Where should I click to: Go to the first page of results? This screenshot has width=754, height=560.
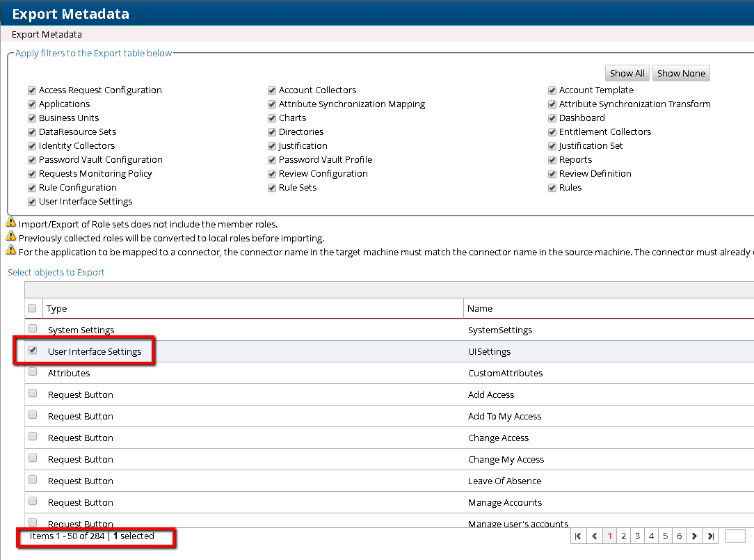coord(577,536)
